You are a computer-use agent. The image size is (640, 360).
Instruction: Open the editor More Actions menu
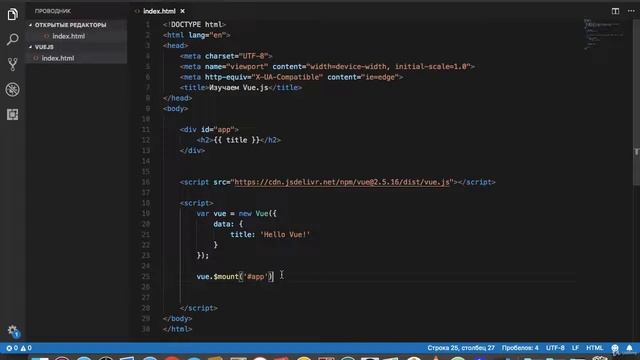pos(631,11)
